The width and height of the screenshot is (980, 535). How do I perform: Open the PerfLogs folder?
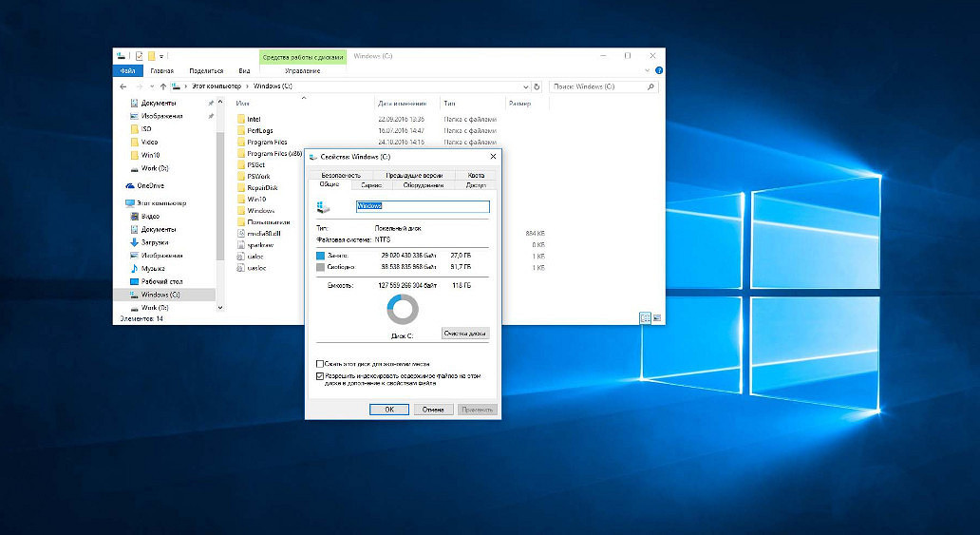[259, 130]
